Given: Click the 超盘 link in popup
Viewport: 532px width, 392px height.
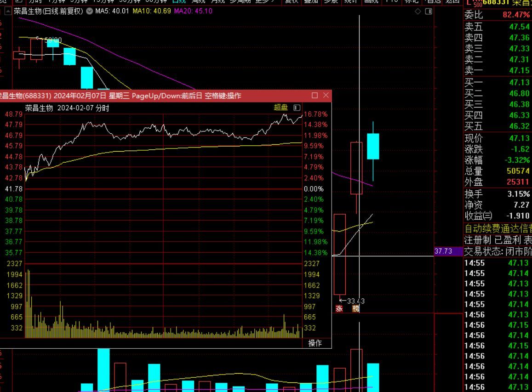Looking at the screenshot, I should pos(280,108).
